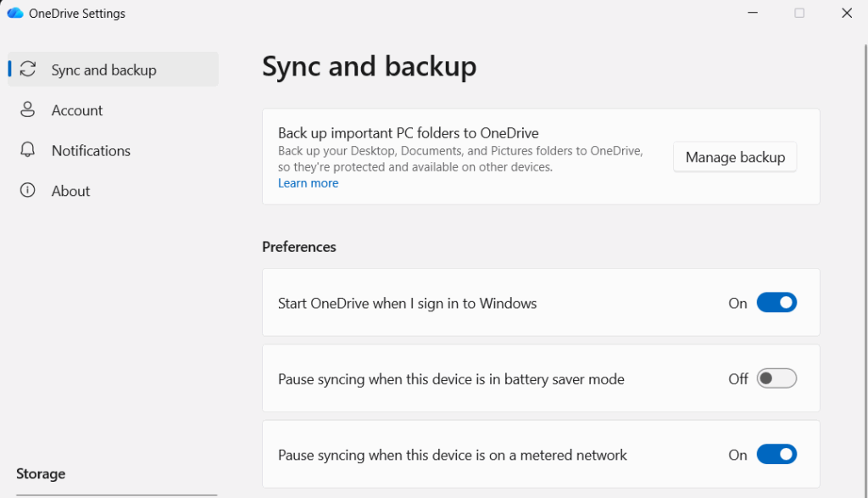Go to the Notifications settings label
Viewport: 868px width, 498px height.
pyautogui.click(x=91, y=151)
